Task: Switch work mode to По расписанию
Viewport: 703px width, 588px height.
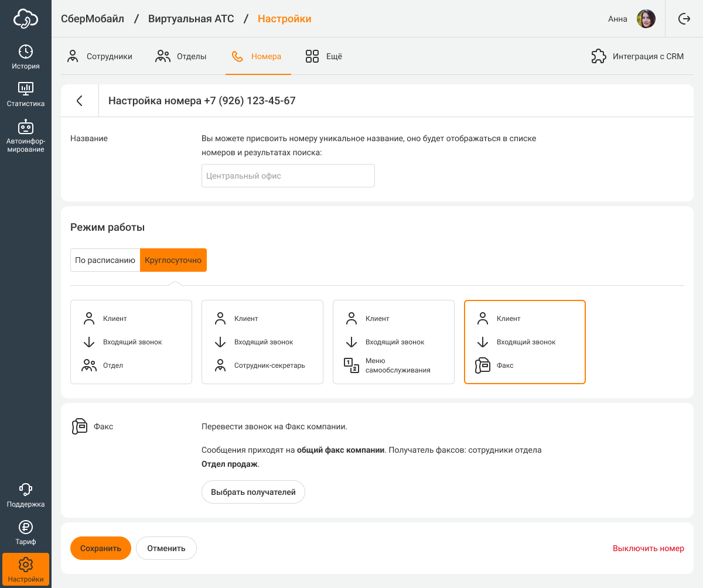Action: tap(105, 260)
